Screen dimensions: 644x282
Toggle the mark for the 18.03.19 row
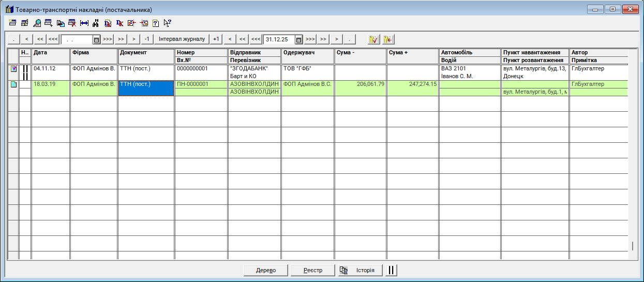25,84
